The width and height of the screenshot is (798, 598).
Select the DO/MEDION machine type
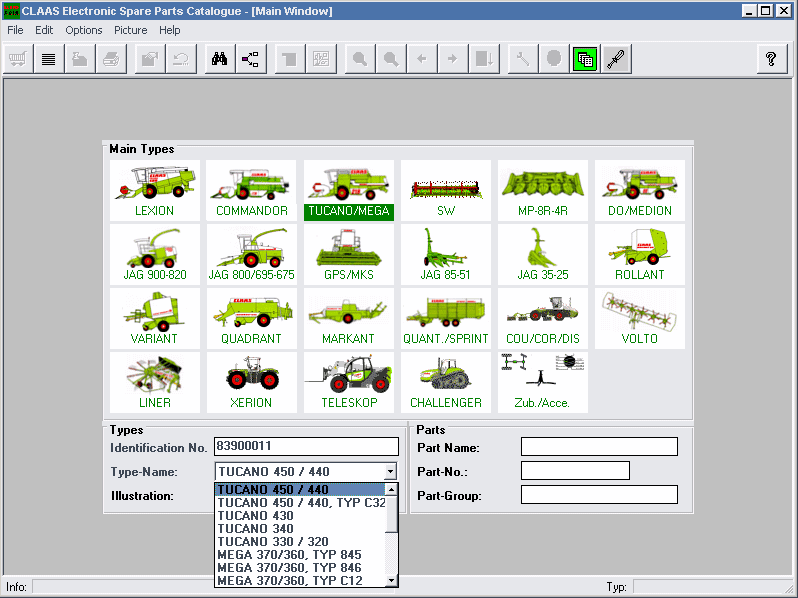pyautogui.click(x=640, y=190)
